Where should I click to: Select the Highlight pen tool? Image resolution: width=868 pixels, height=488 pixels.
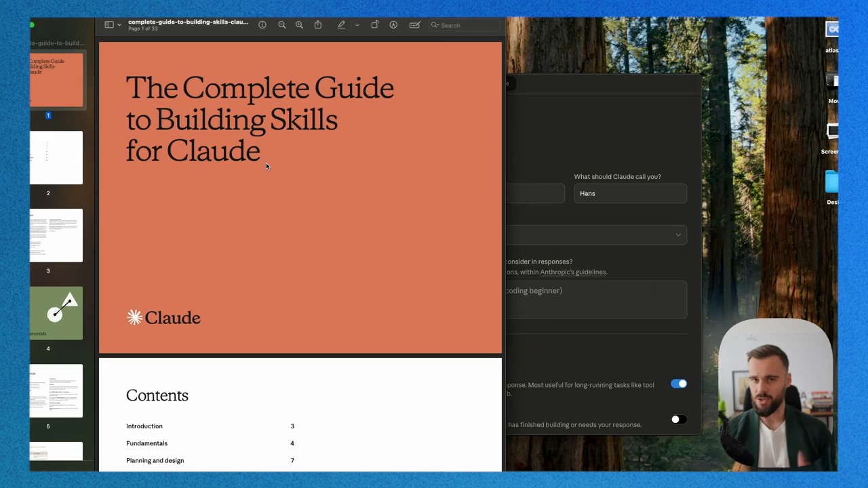[342, 25]
